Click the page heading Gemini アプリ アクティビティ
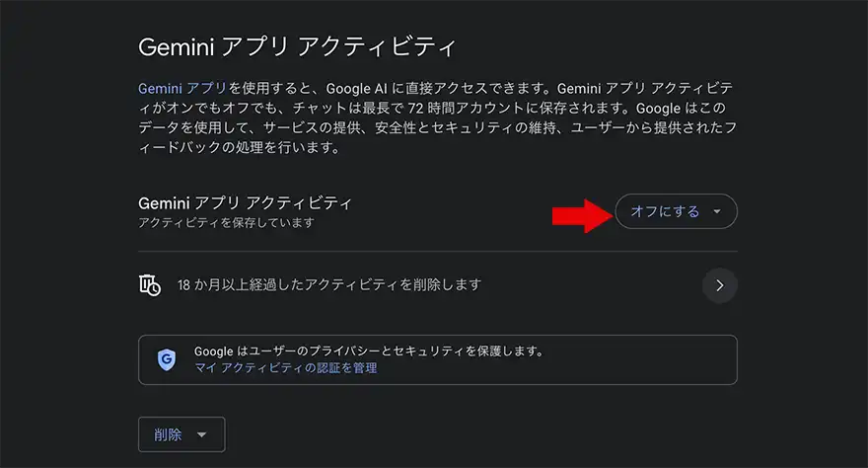868x468 pixels. 297,47
